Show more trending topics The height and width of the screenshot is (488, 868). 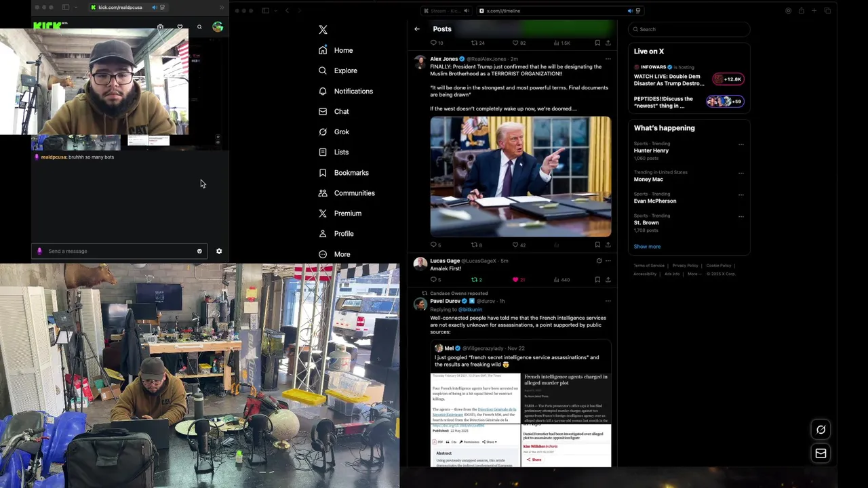point(647,247)
